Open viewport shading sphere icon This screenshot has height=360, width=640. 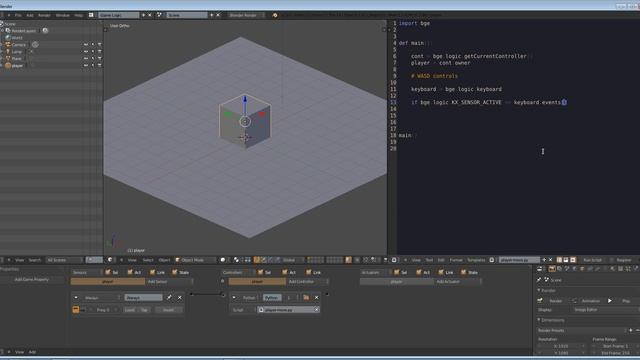223,260
